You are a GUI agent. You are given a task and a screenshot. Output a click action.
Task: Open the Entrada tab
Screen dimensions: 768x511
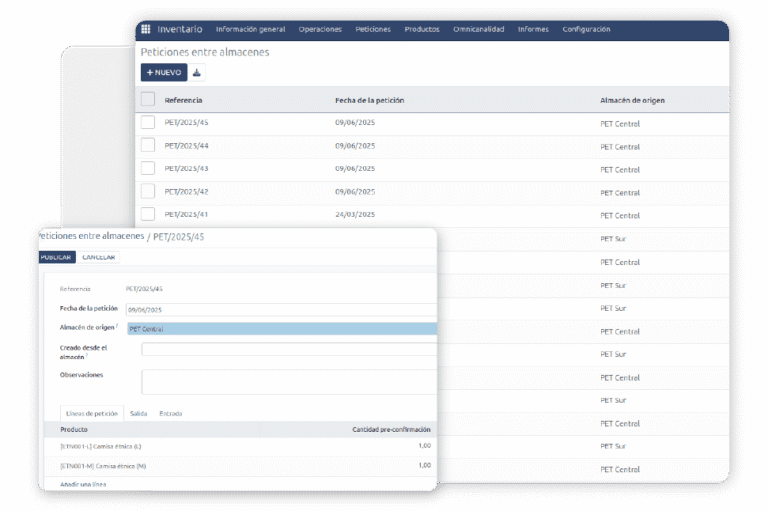(x=170, y=413)
